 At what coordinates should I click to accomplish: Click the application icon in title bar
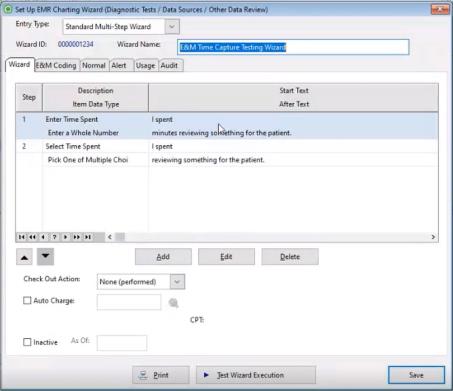point(8,9)
